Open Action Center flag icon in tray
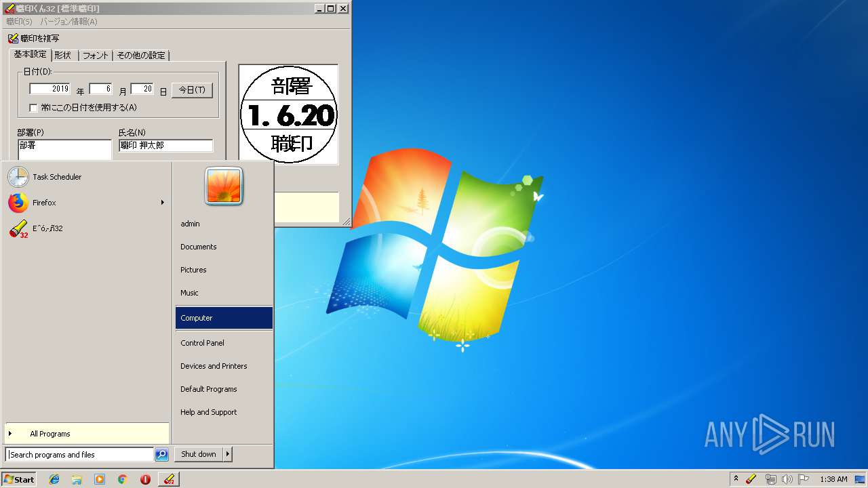This screenshot has height=488, width=868. (x=804, y=479)
